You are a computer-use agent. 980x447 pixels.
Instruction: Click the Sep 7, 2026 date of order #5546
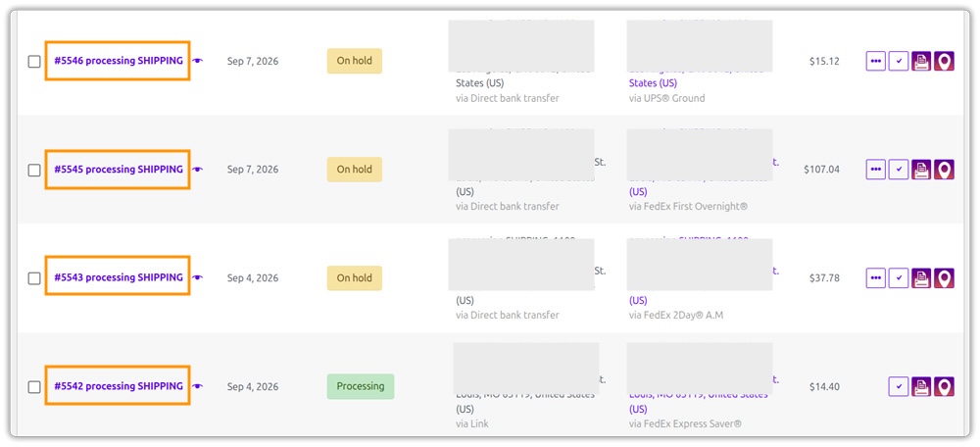point(253,62)
